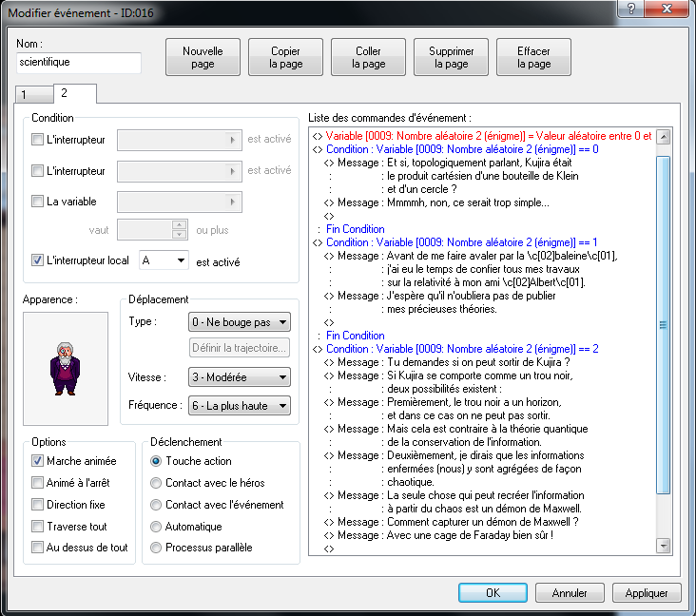Confirm with the OK button
The height and width of the screenshot is (616, 696).
pyautogui.click(x=493, y=593)
